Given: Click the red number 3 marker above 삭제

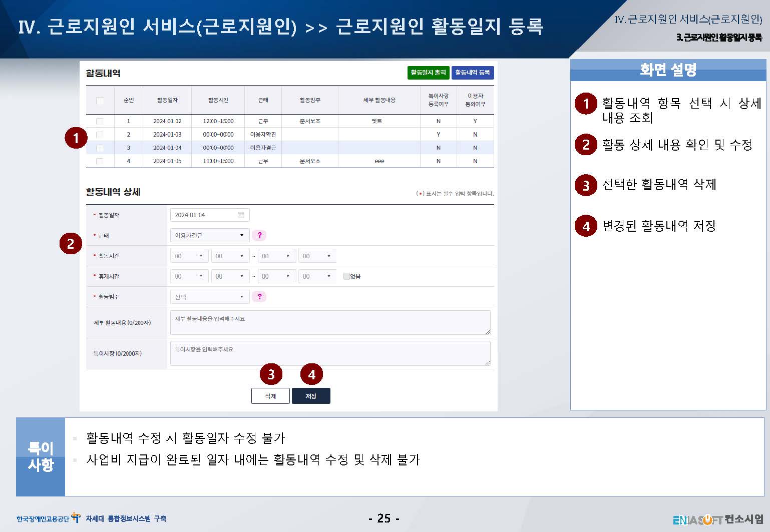Looking at the screenshot, I should point(271,374).
